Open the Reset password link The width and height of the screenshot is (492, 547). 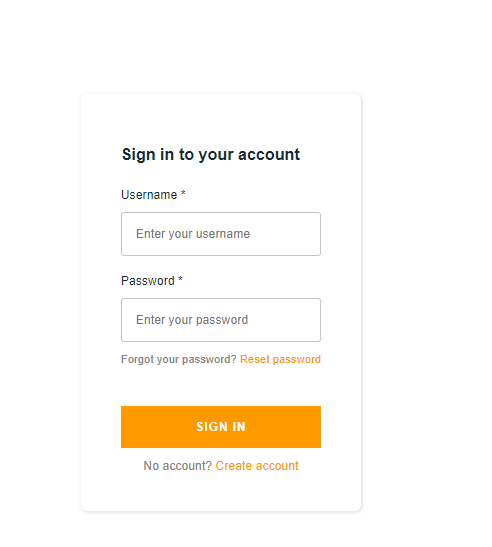(280, 359)
